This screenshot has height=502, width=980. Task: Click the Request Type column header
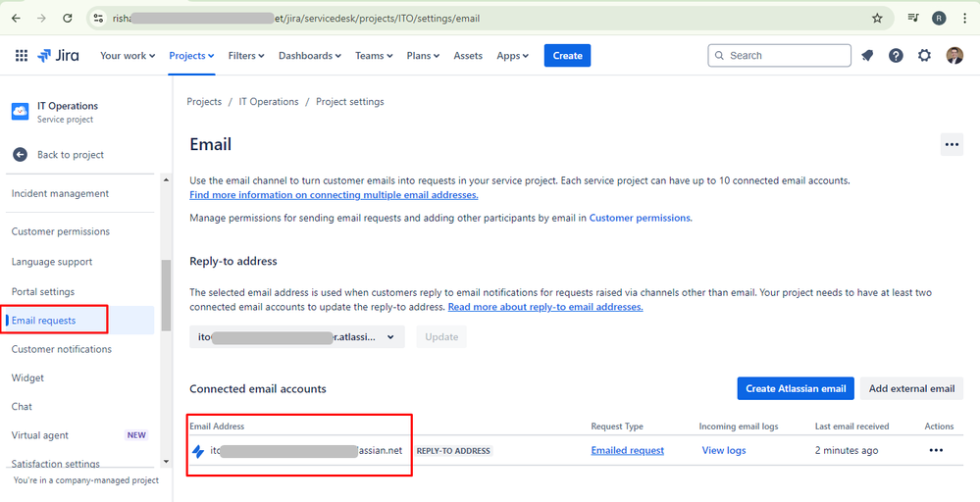pyautogui.click(x=617, y=427)
